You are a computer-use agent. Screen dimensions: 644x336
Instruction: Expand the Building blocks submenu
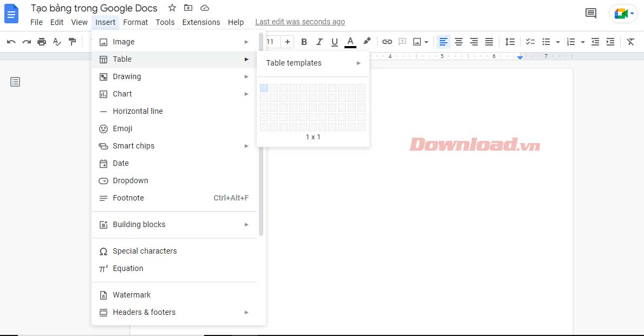coord(139,224)
